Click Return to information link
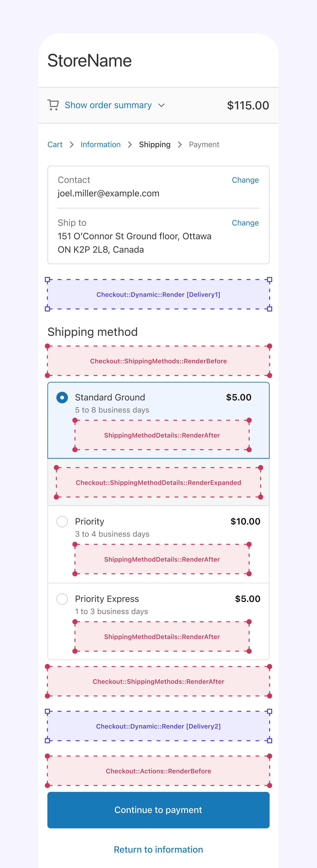The height and width of the screenshot is (868, 317). click(x=158, y=849)
